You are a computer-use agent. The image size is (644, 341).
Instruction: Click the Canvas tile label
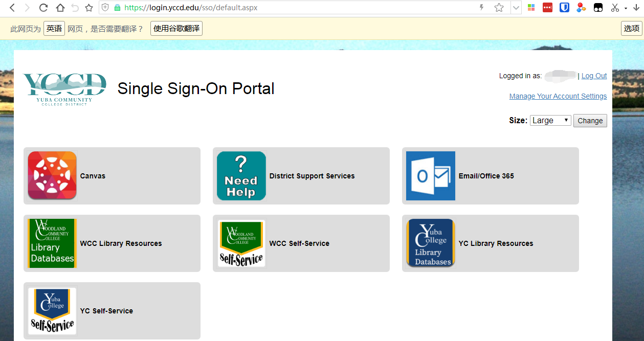[93, 176]
